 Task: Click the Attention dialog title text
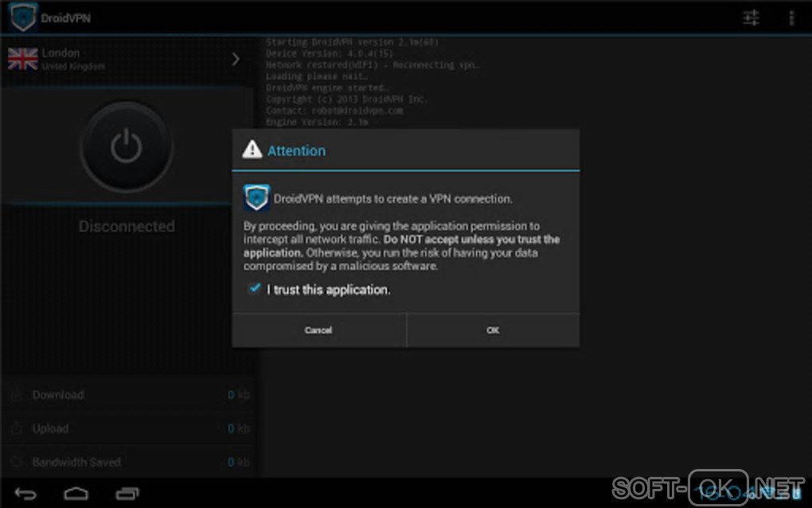tap(296, 150)
